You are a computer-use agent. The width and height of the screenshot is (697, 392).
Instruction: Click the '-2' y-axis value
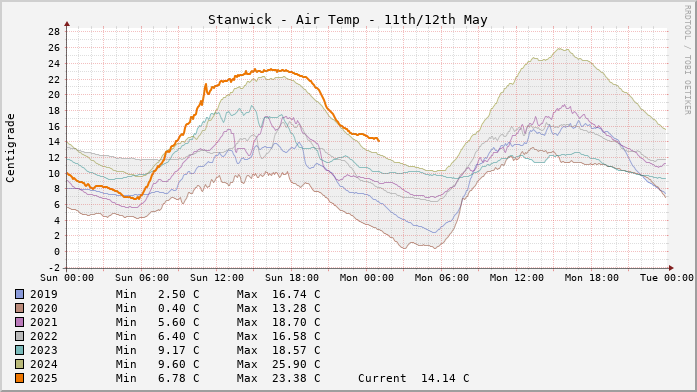(x=54, y=268)
